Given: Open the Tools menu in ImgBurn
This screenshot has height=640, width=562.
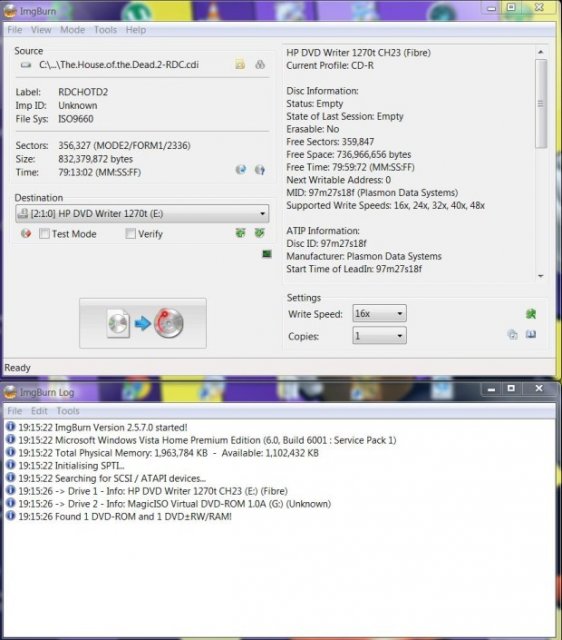Looking at the screenshot, I should click(x=105, y=30).
